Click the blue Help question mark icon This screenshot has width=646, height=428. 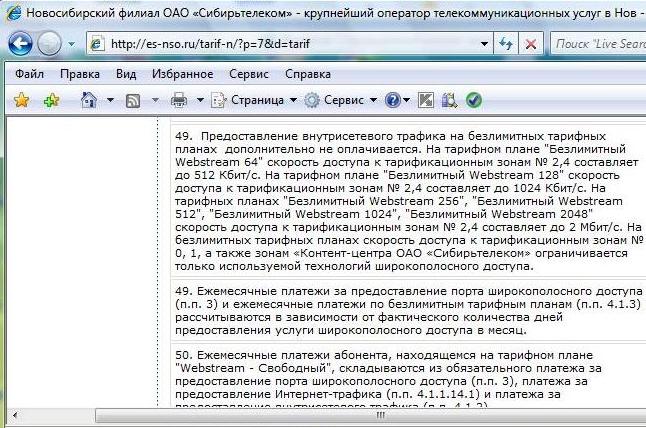click(x=393, y=100)
